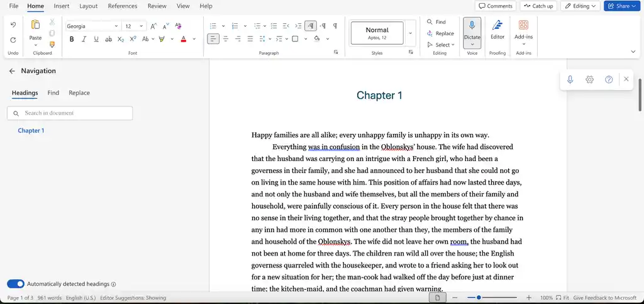
Task: Click the Cut scissors icon
Action: pyautogui.click(x=52, y=22)
